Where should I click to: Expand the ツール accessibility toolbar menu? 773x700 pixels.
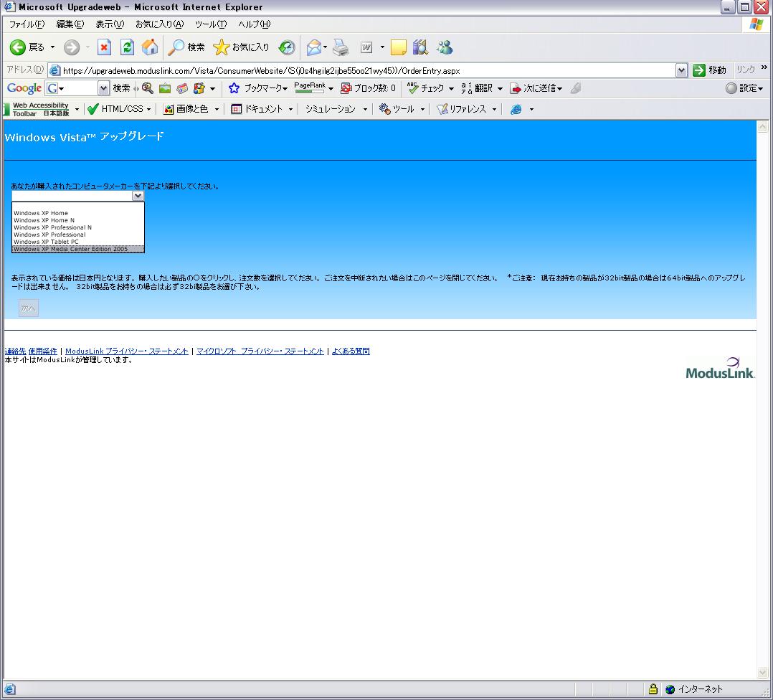point(422,110)
